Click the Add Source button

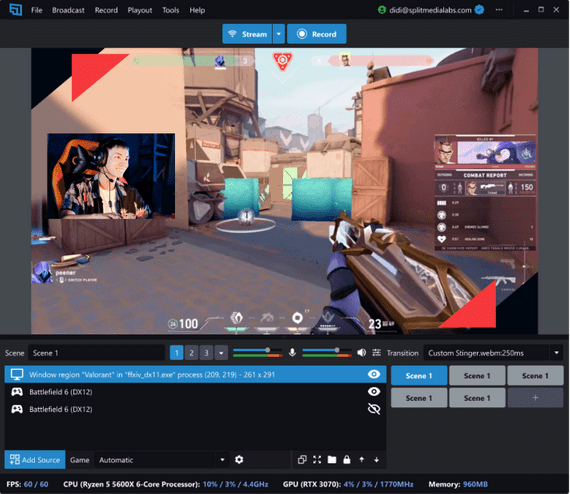pyautogui.click(x=35, y=460)
